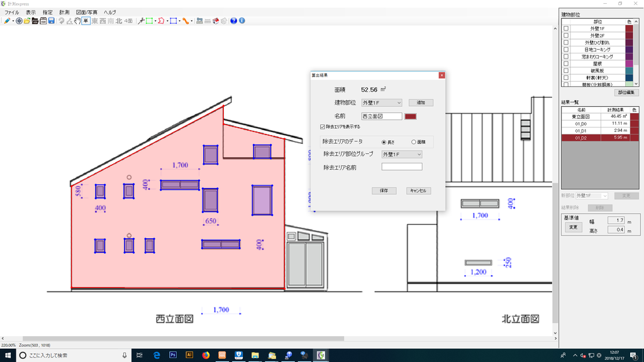Click the 部位編集 button
This screenshot has height=362, width=644.
click(x=626, y=92)
